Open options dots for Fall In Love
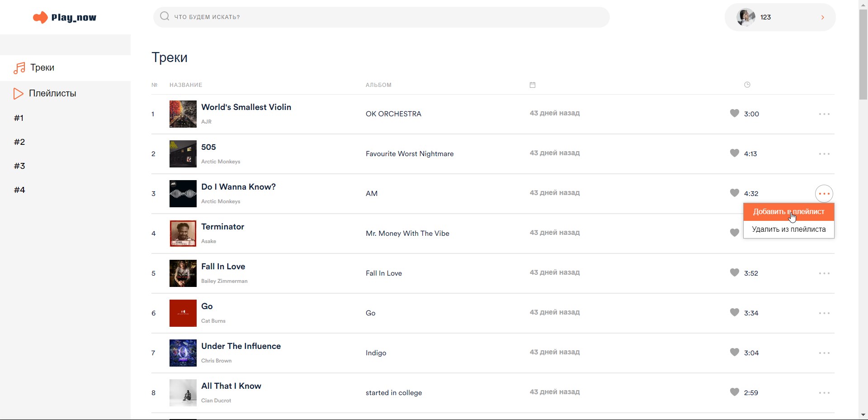 (824, 273)
